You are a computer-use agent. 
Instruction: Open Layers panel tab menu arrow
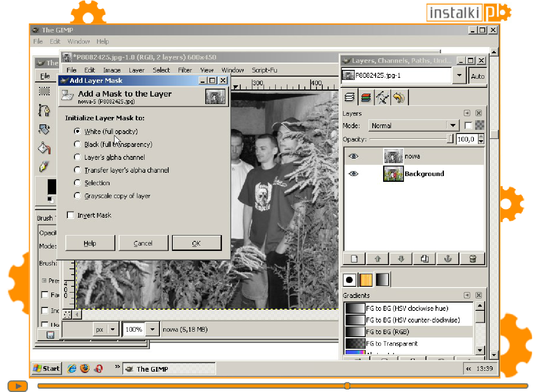click(467, 113)
